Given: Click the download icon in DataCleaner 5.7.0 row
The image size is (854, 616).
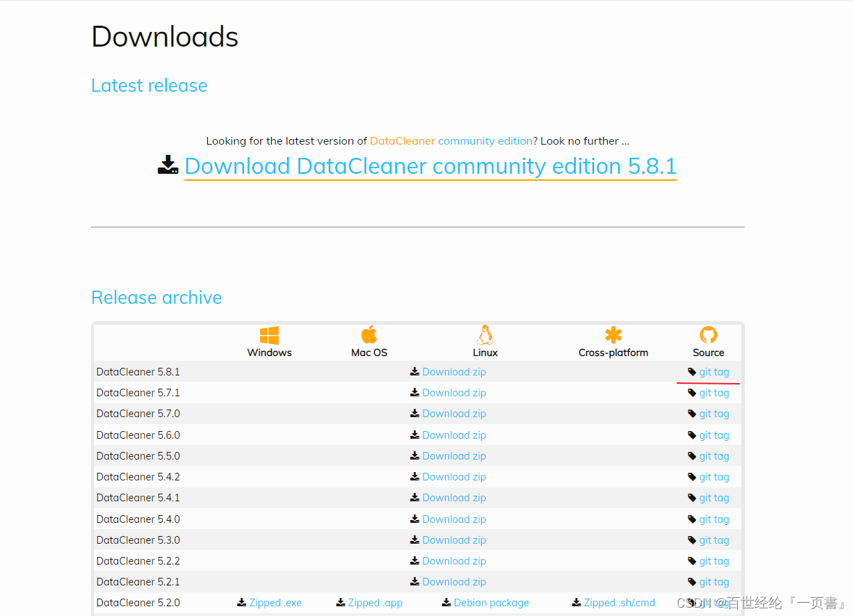Looking at the screenshot, I should (x=414, y=414).
